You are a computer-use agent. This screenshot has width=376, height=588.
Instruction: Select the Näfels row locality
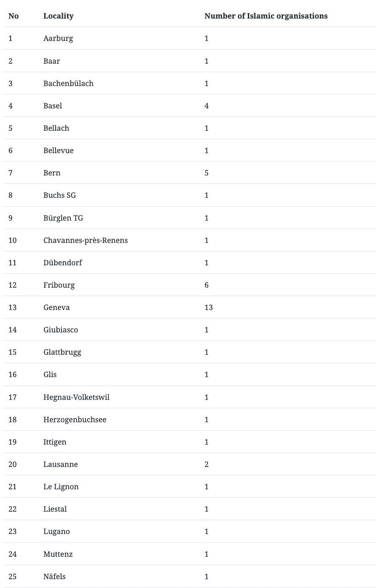[54, 577]
